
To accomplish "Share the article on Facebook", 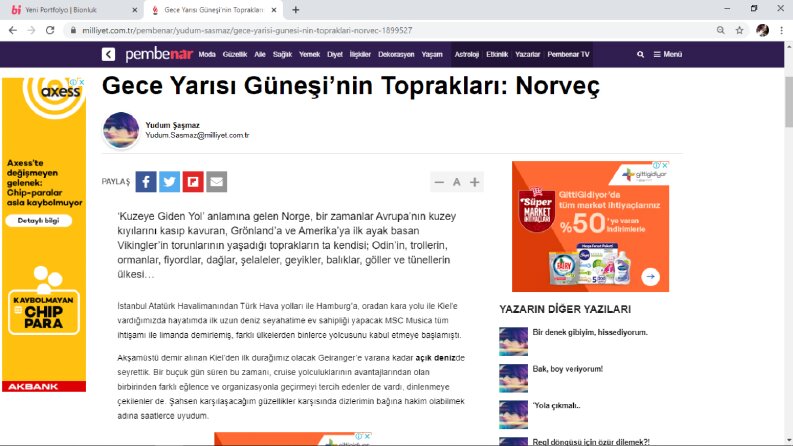I will pyautogui.click(x=146, y=182).
